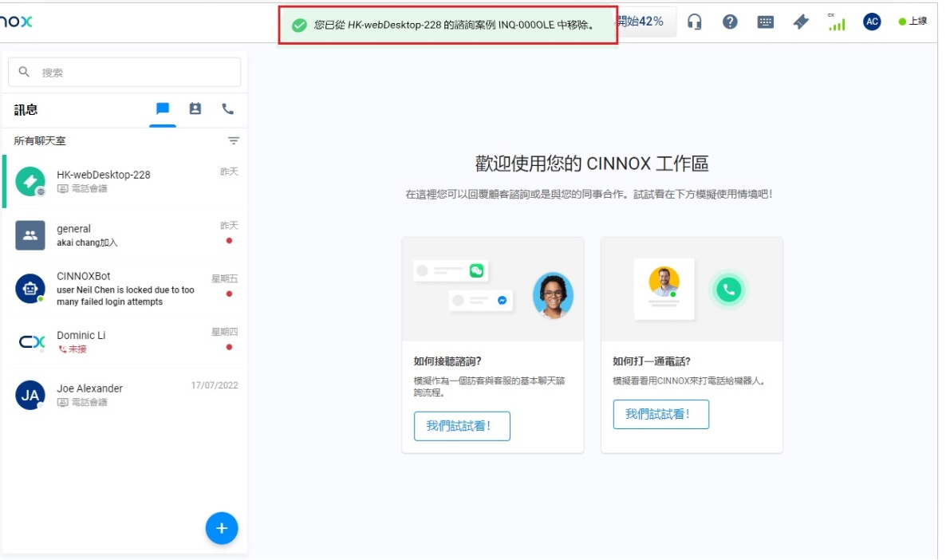
Task: Switch to the chat messages tab
Action: coord(162,108)
